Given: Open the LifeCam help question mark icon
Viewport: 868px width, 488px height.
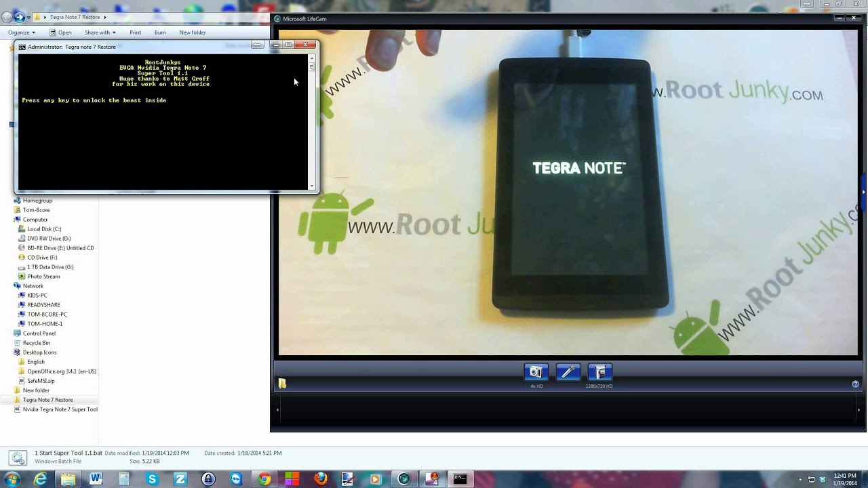Looking at the screenshot, I should tap(855, 384).
